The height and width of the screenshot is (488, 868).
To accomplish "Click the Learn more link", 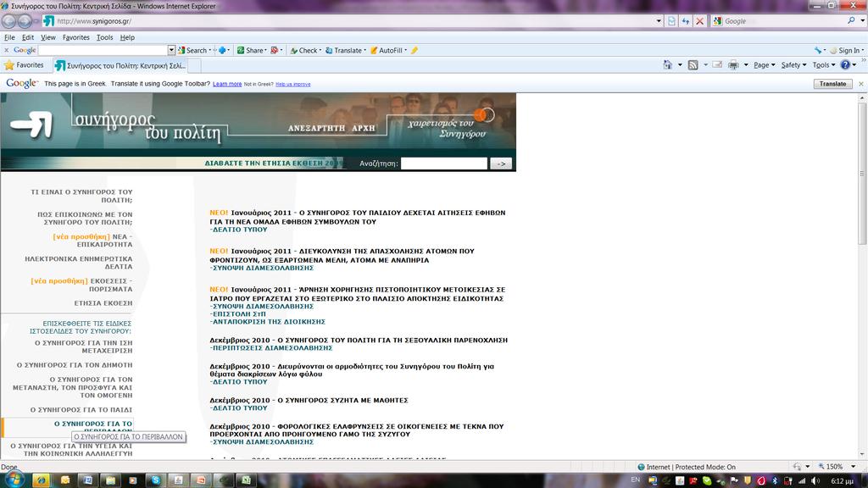I will coord(227,84).
